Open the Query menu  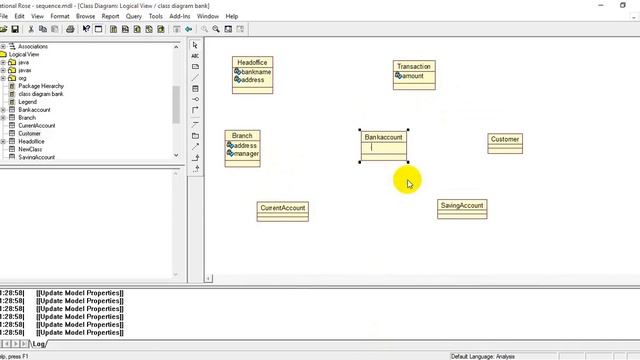tap(133, 16)
